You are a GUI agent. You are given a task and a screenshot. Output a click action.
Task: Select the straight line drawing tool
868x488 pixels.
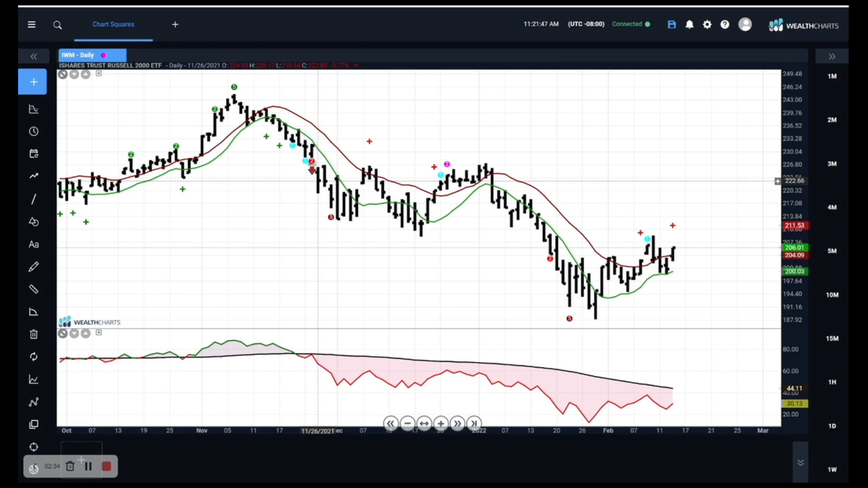pos(33,199)
